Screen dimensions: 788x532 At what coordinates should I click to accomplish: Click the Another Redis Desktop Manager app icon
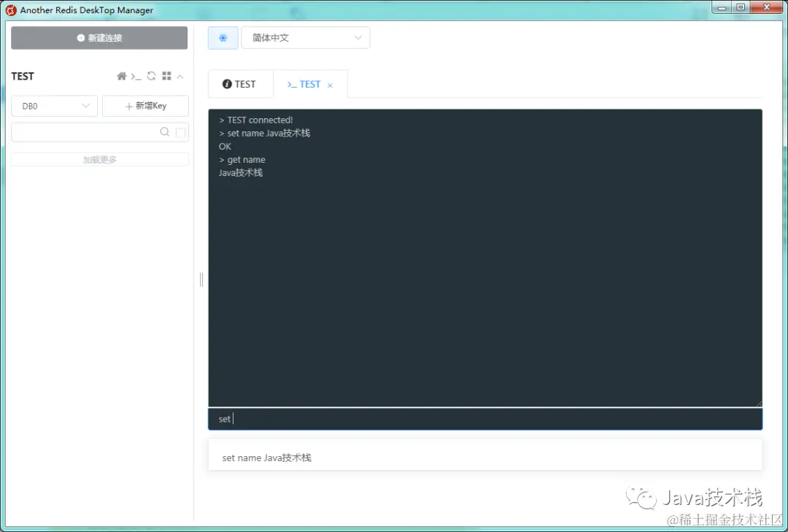[x=11, y=10]
